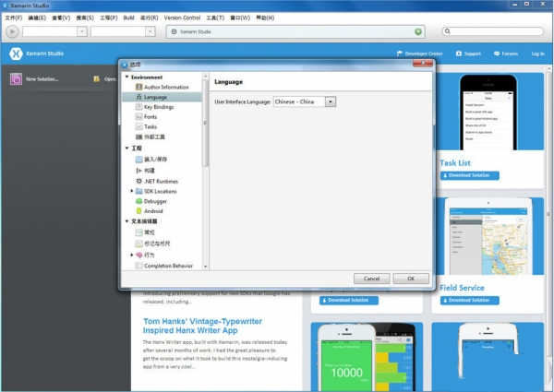The width and height of the screenshot is (554, 392).
Task: Click the options tree scrollbar thumb
Action: click(x=205, y=124)
